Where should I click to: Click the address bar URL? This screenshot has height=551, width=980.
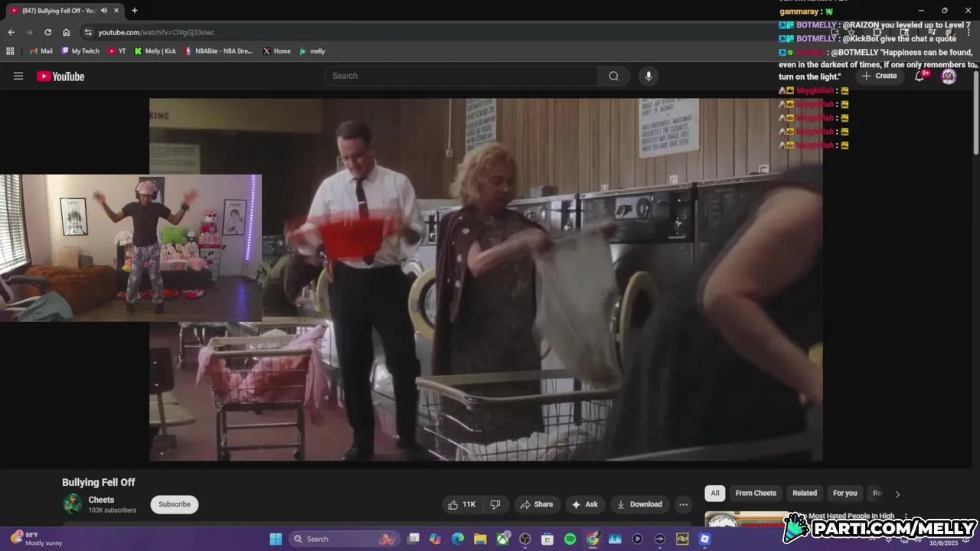[x=156, y=32]
